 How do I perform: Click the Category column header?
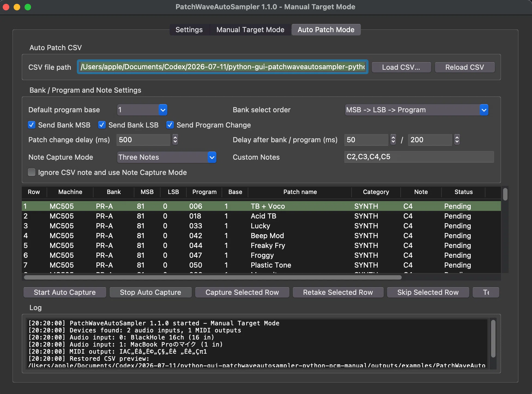pyautogui.click(x=376, y=192)
